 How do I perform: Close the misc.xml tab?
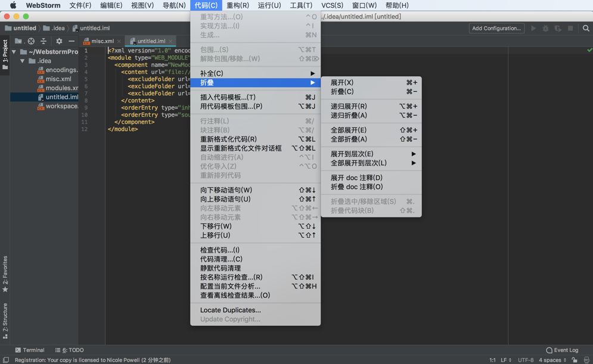click(x=119, y=41)
